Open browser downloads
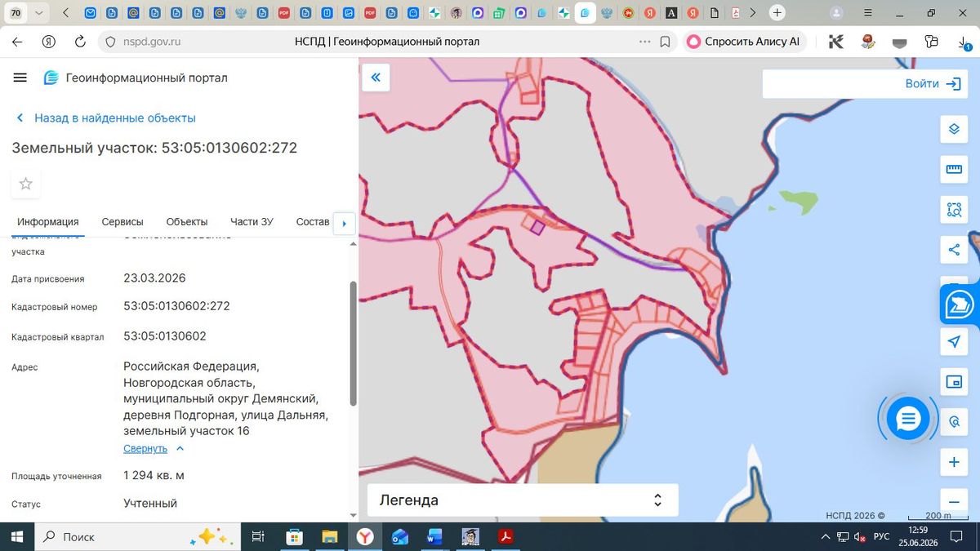The height and width of the screenshot is (551, 980). 964,42
